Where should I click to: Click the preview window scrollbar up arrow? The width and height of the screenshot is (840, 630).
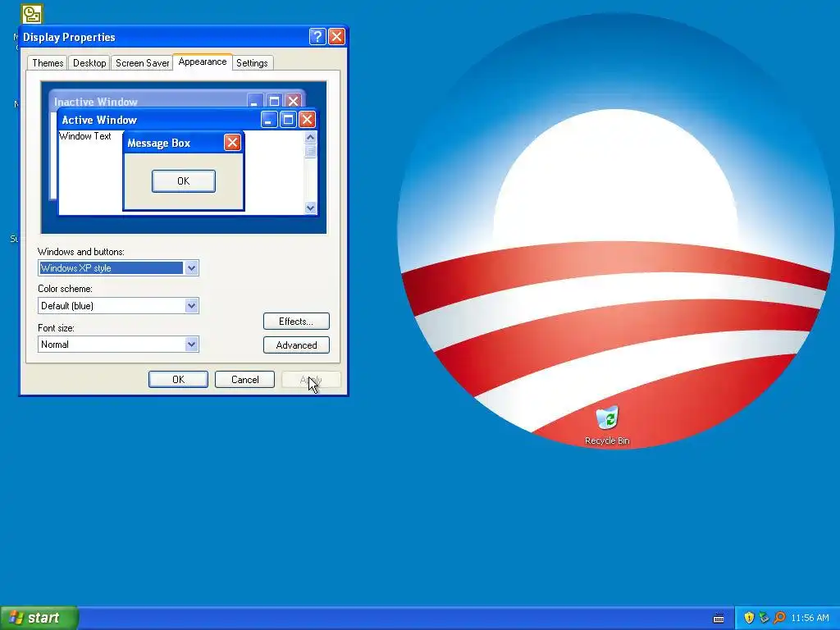coord(310,137)
